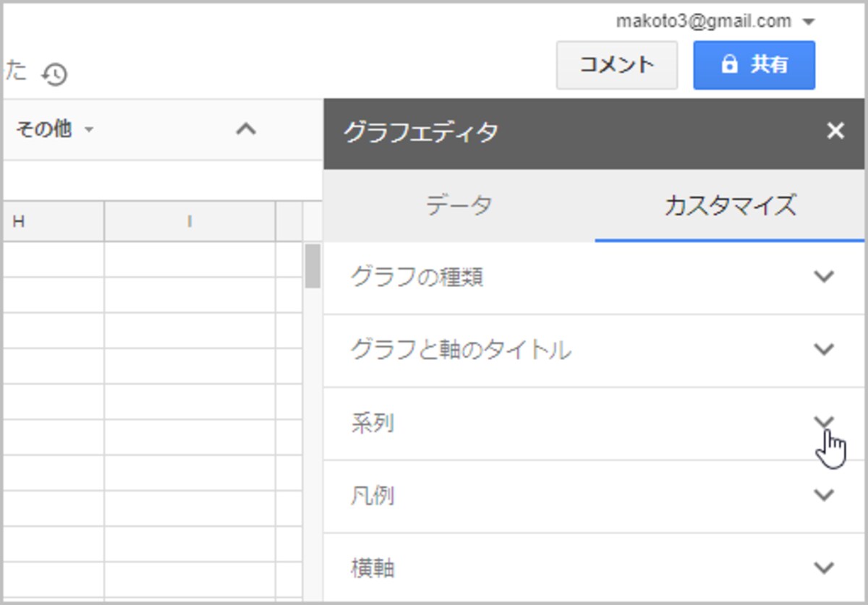Open account menu for makoto3@gmail.com

pyautogui.click(x=716, y=21)
